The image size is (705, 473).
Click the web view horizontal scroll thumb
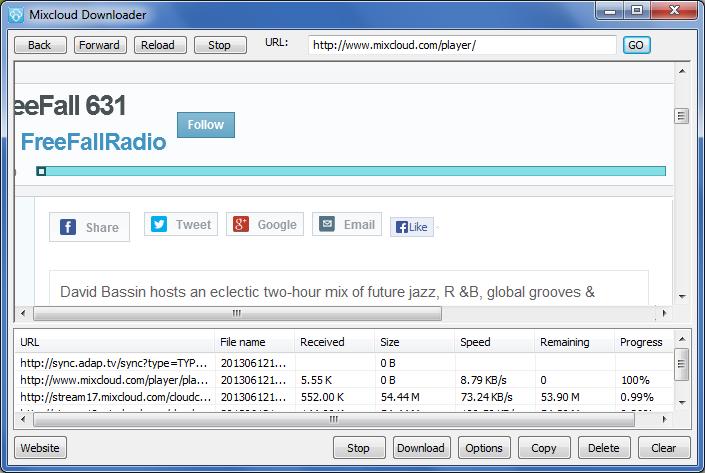coord(237,313)
